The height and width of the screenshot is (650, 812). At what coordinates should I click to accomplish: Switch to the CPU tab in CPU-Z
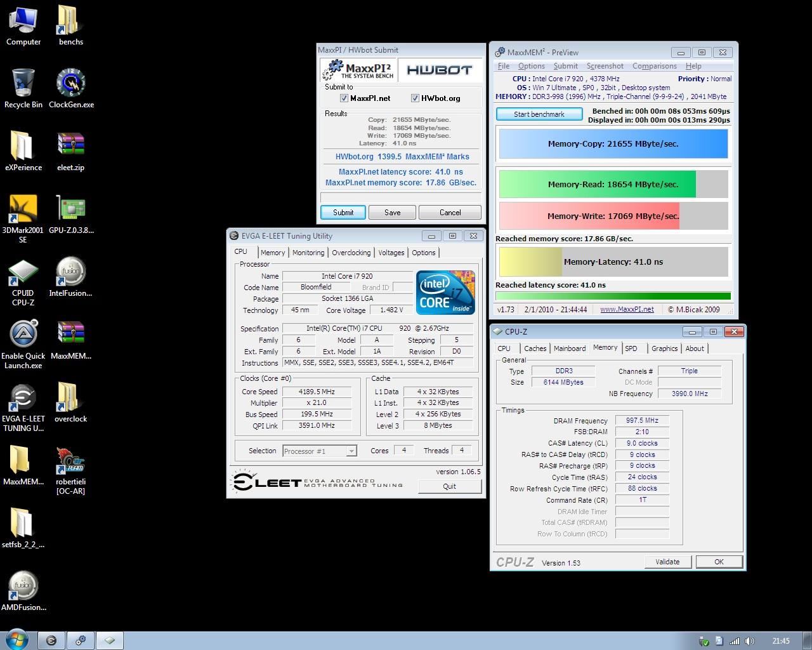pos(504,348)
